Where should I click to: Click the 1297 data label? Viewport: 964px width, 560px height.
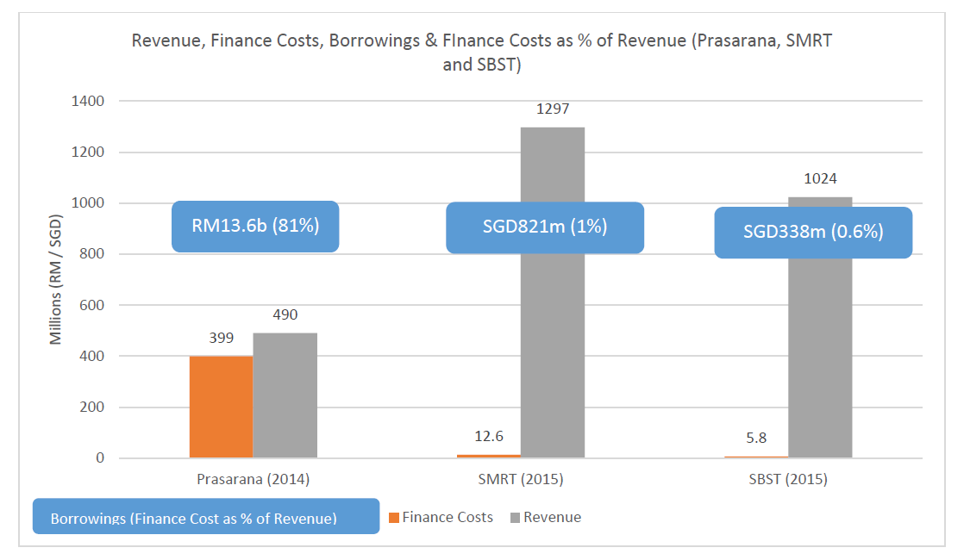coord(553,109)
